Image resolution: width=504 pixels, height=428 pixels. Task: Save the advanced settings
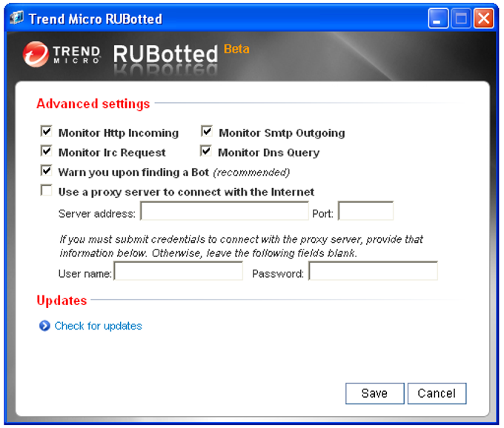[375, 393]
